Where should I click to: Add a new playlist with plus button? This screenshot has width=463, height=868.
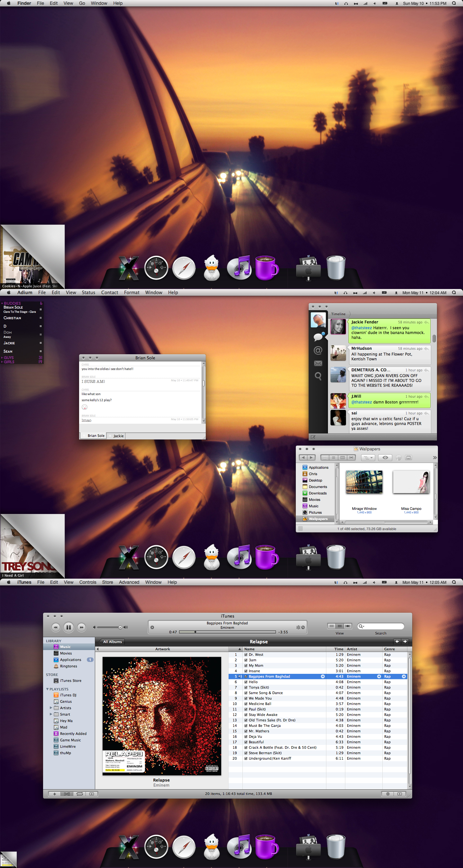tap(55, 794)
